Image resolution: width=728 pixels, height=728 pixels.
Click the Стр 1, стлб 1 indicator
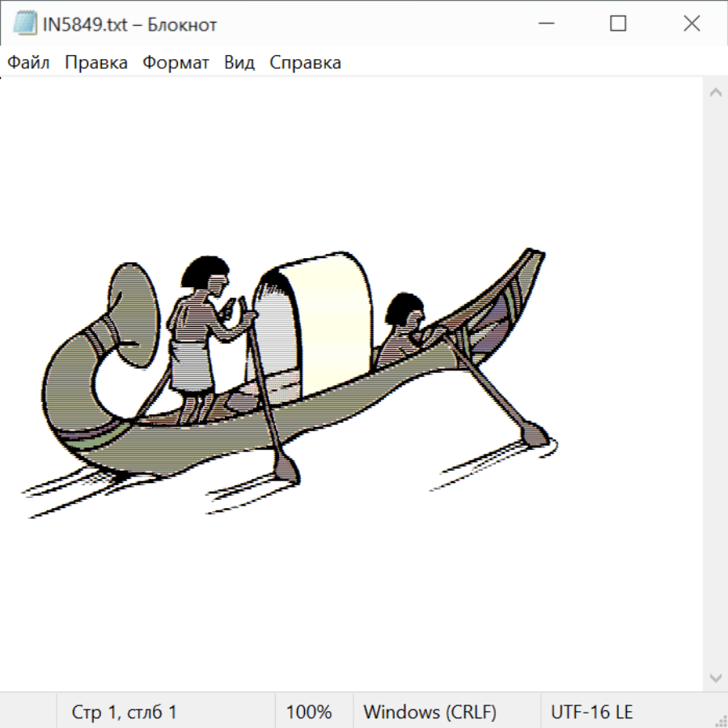pyautogui.click(x=124, y=713)
